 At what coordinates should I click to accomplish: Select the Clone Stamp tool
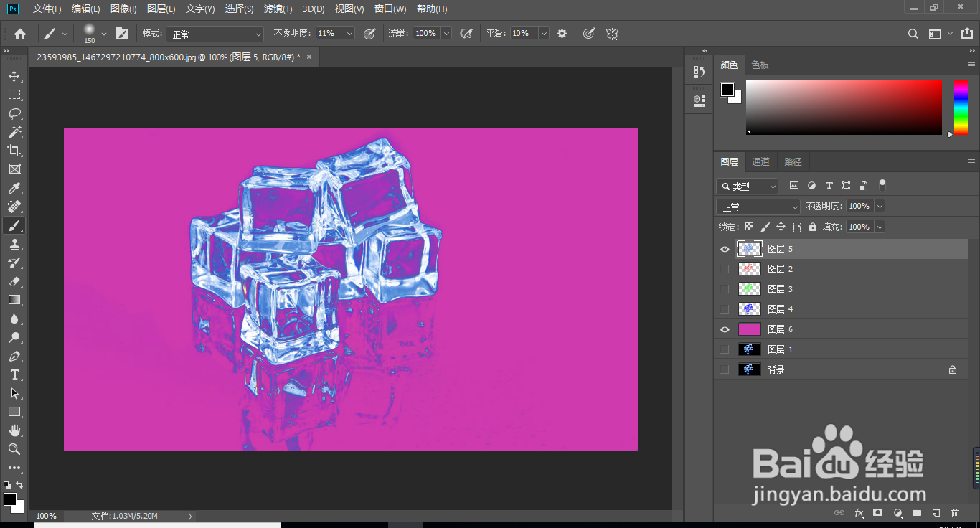tap(14, 244)
